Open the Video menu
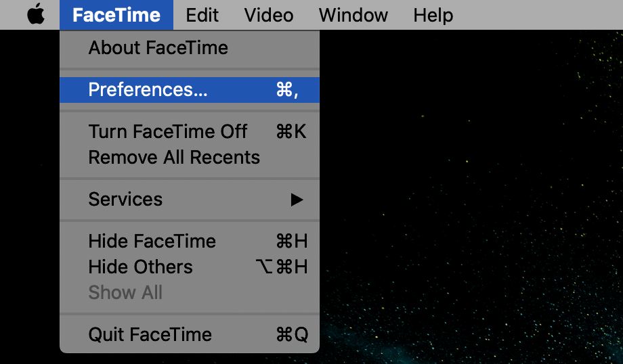This screenshot has height=364, width=623. [269, 15]
